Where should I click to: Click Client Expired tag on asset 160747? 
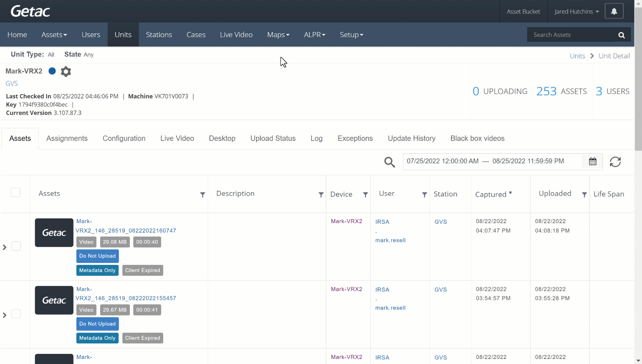tap(143, 270)
